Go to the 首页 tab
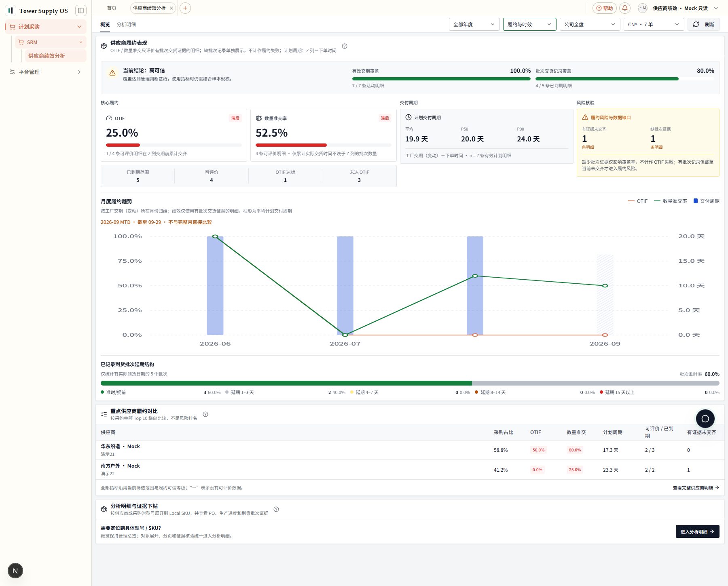Image resolution: width=728 pixels, height=586 pixels. tap(112, 8)
